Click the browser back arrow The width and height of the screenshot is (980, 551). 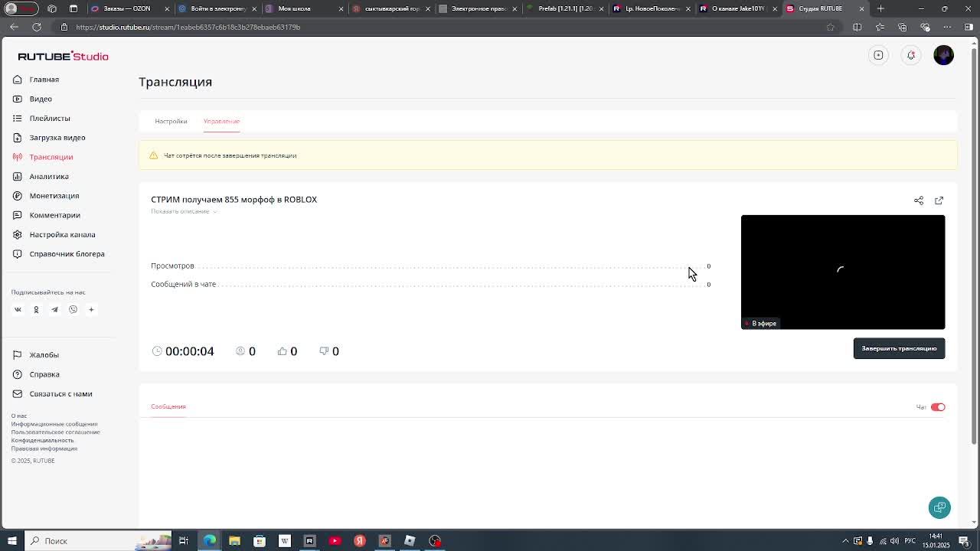pyautogui.click(x=14, y=27)
